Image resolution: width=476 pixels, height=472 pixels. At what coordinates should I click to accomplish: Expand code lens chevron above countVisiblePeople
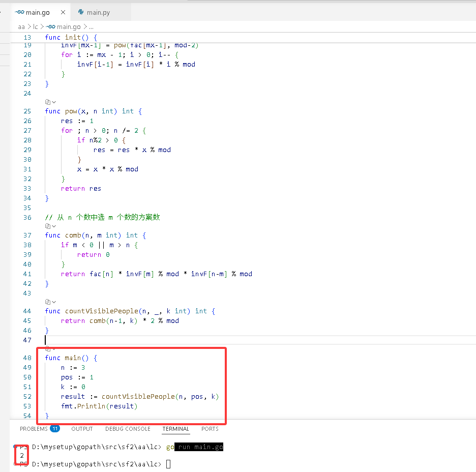coord(54,302)
